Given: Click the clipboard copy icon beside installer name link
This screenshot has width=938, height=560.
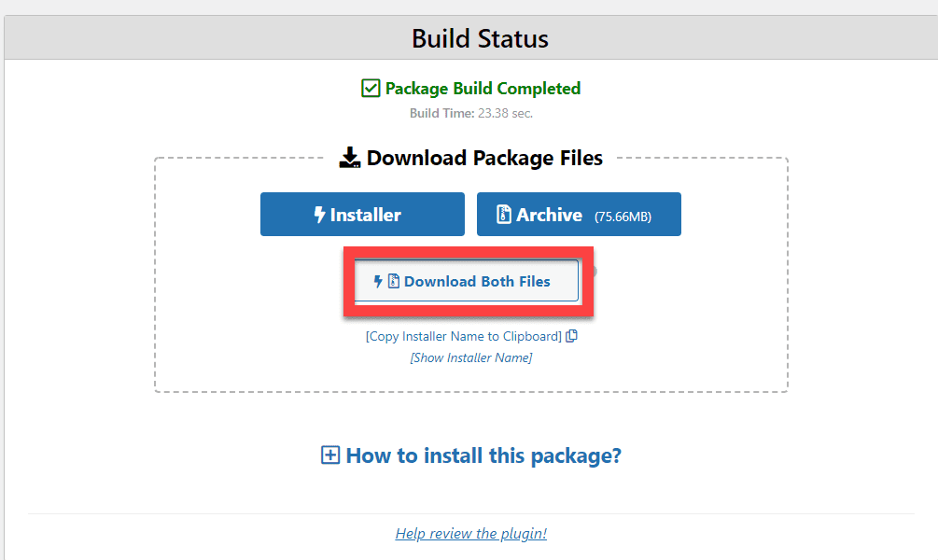Looking at the screenshot, I should pyautogui.click(x=572, y=336).
